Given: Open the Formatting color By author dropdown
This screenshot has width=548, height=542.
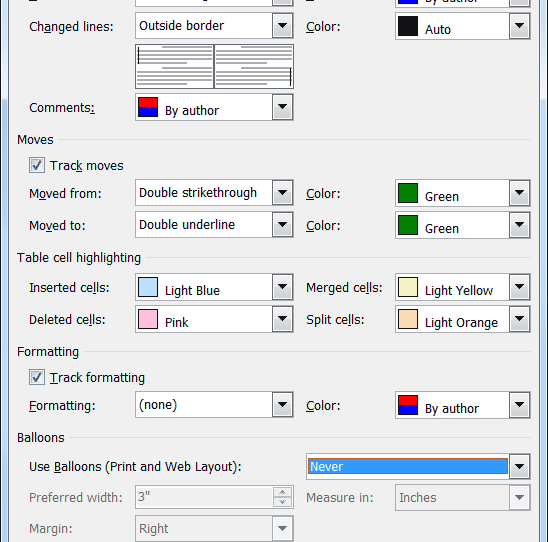Looking at the screenshot, I should (x=519, y=405).
